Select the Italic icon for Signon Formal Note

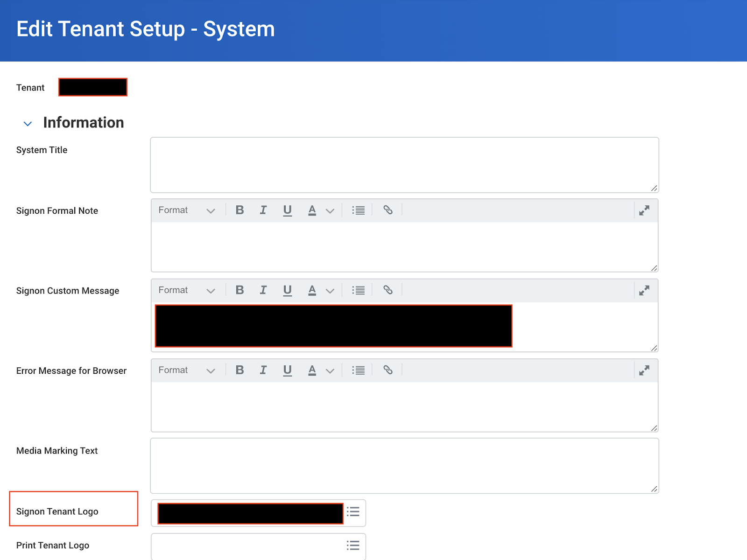click(x=263, y=210)
